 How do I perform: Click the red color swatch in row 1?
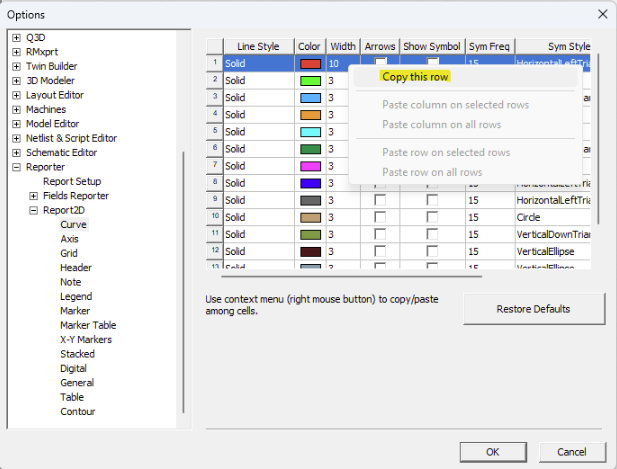(x=310, y=63)
